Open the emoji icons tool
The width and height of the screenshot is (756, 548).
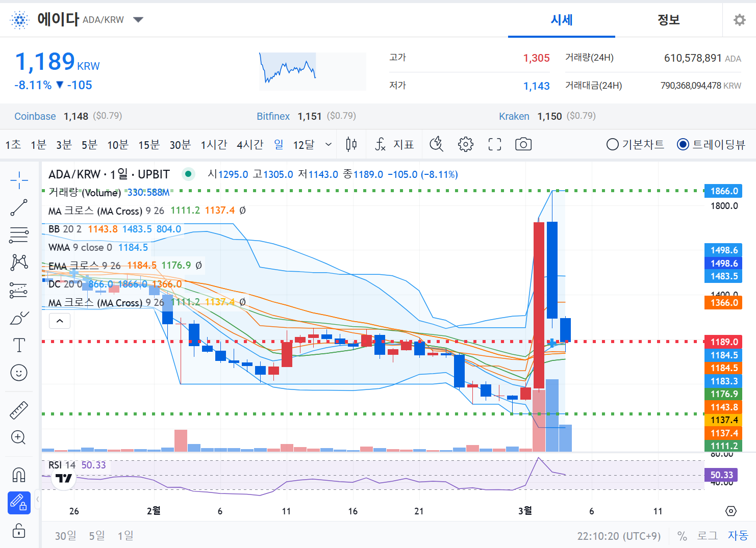[19, 373]
